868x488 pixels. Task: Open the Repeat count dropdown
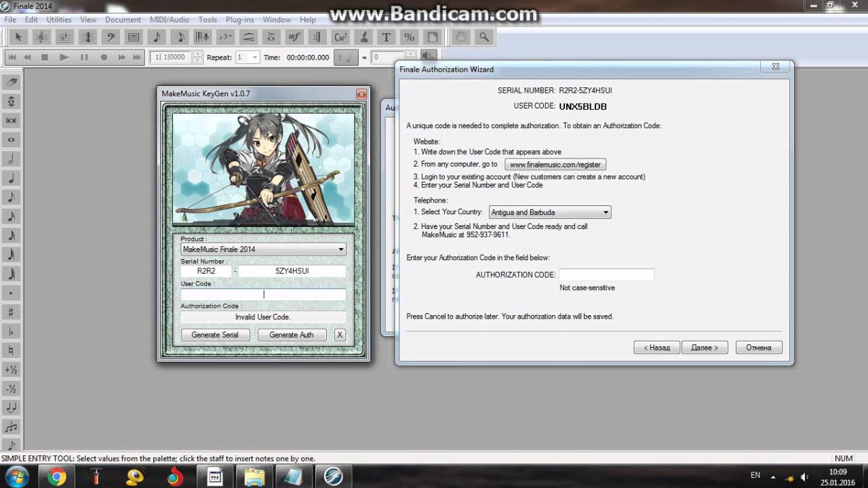(x=255, y=58)
